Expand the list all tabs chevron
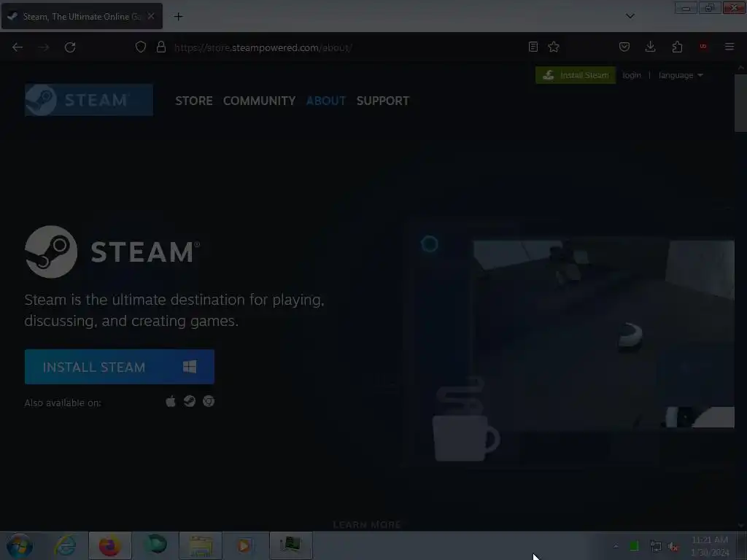This screenshot has width=747, height=560. pos(630,16)
